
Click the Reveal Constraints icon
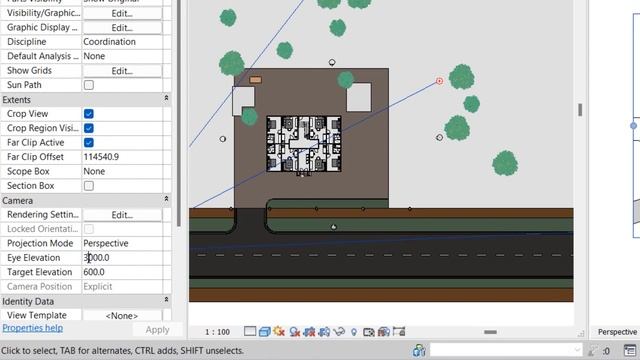tap(399, 331)
